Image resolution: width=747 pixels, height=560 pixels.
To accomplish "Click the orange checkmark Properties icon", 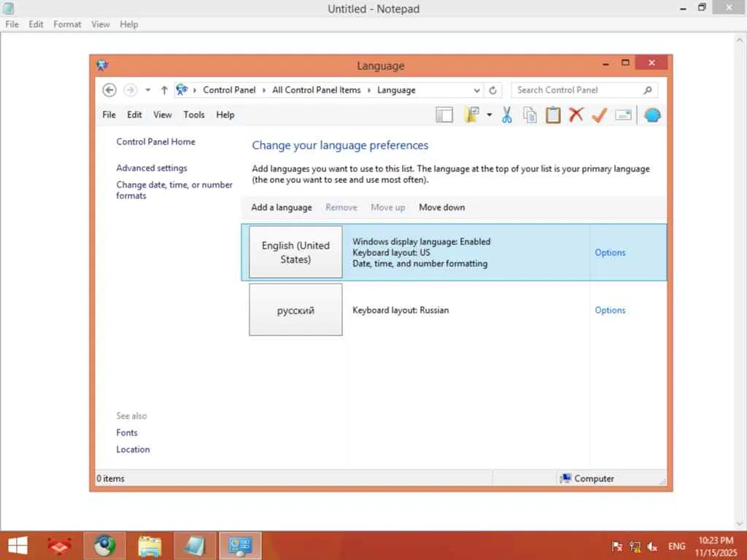I will point(600,114).
